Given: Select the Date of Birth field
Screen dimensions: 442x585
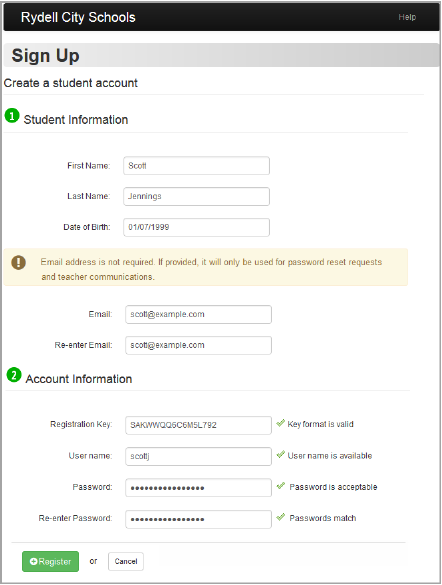Looking at the screenshot, I should [197, 227].
